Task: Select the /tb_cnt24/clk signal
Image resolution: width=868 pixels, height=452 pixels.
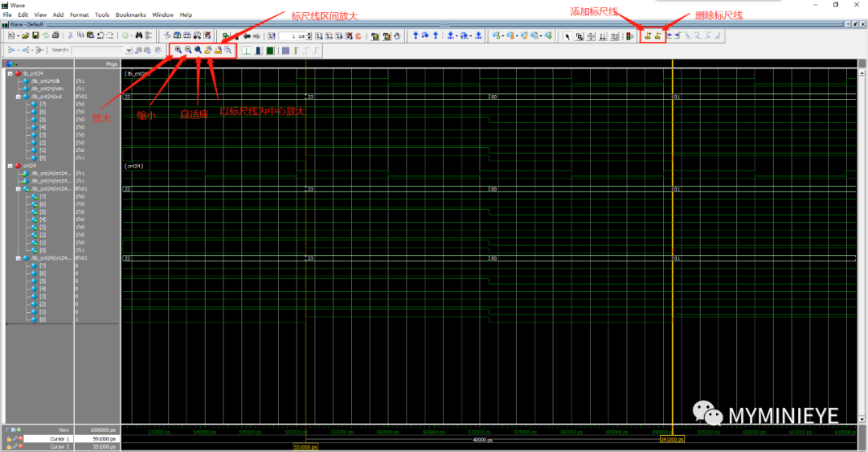Action: (46, 81)
